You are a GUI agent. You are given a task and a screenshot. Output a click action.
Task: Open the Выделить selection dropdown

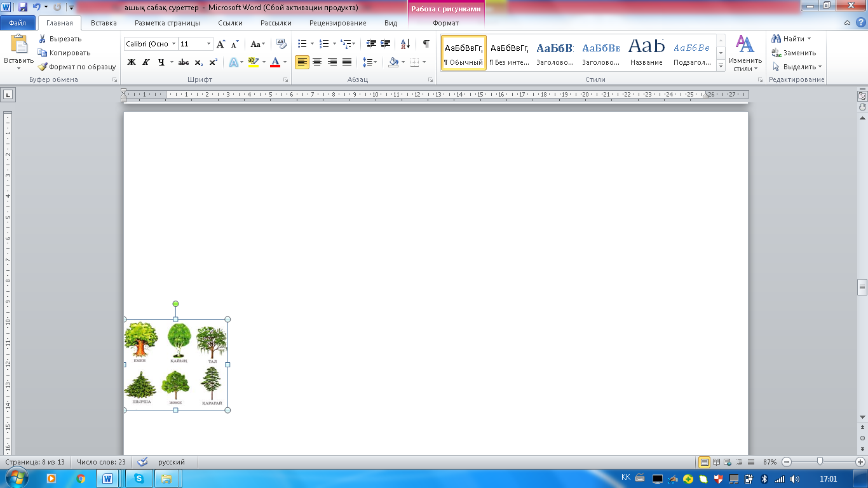pyautogui.click(x=797, y=67)
